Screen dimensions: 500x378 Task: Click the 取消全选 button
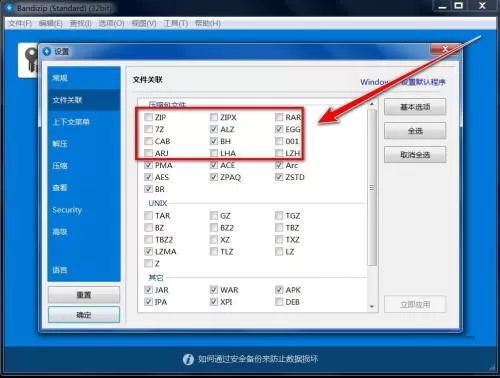click(x=415, y=155)
